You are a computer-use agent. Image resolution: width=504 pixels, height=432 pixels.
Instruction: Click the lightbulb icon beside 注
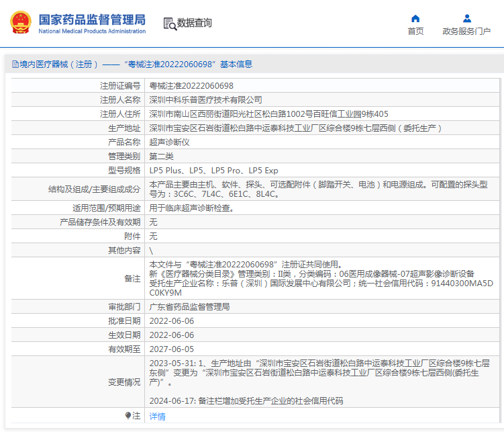tap(128, 416)
